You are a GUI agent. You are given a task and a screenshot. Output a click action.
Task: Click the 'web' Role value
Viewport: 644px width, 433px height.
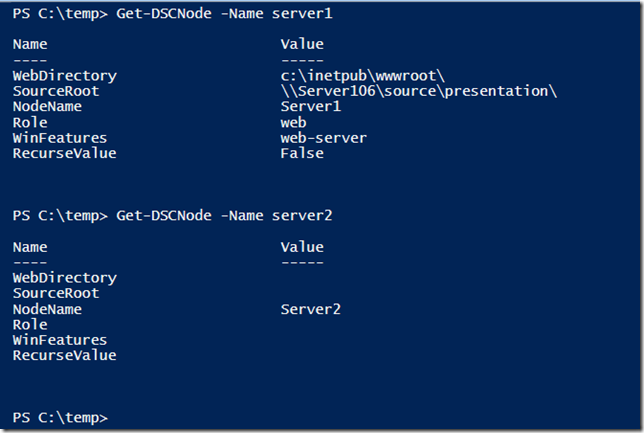pos(294,122)
